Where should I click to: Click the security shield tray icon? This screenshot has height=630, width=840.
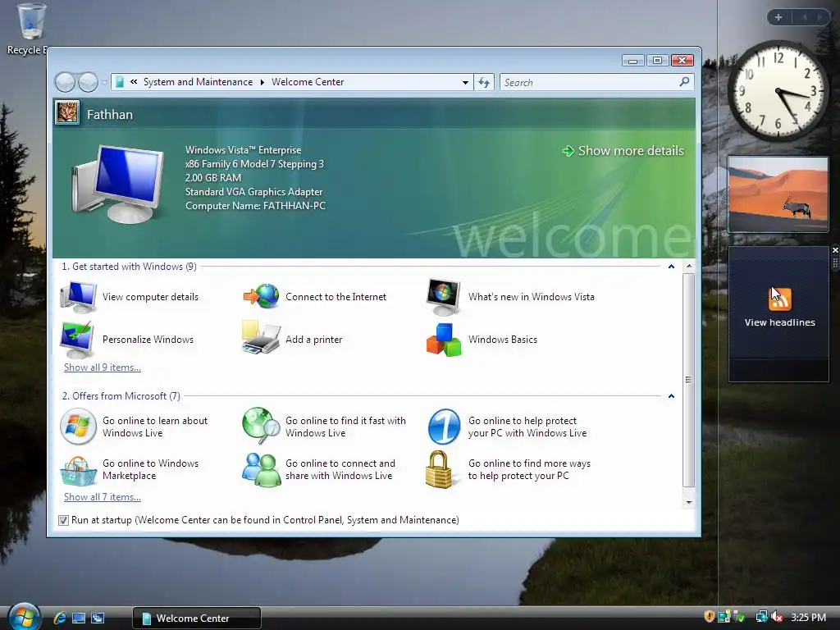[x=710, y=617]
